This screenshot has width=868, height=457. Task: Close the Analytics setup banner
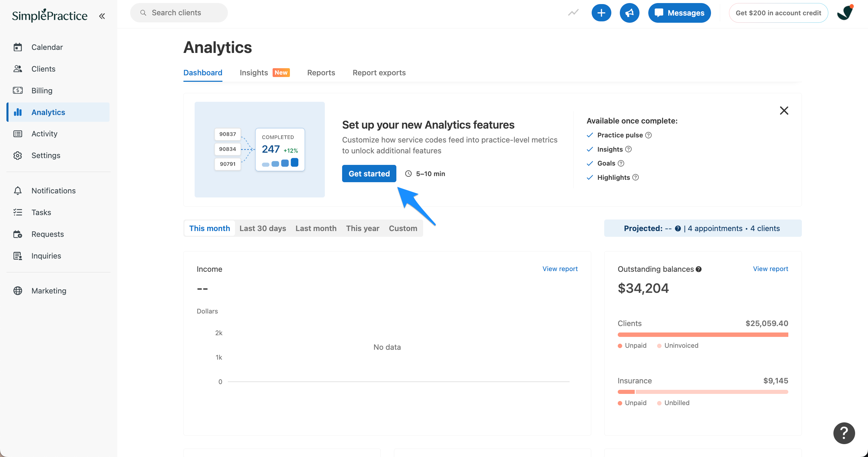[784, 111]
